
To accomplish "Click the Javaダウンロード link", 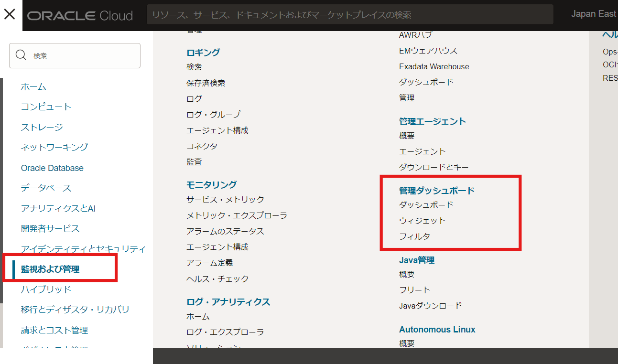I will pos(431,306).
